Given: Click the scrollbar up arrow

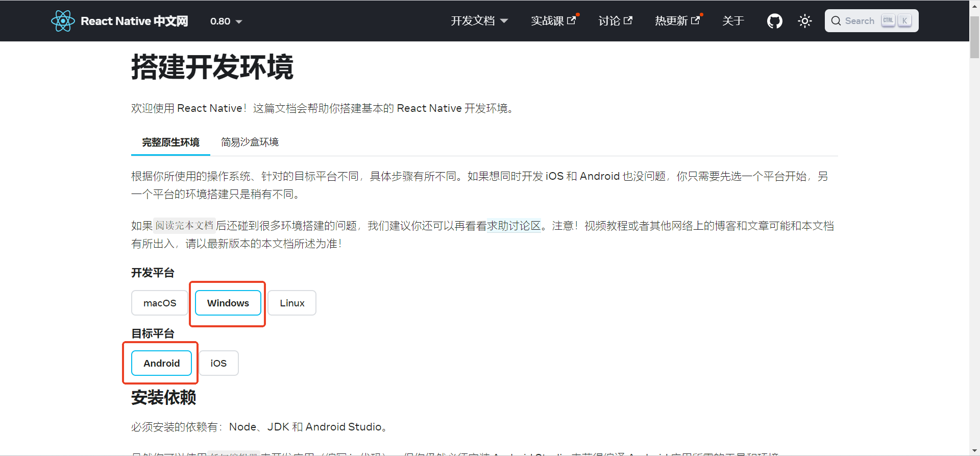Looking at the screenshot, I should point(974,5).
